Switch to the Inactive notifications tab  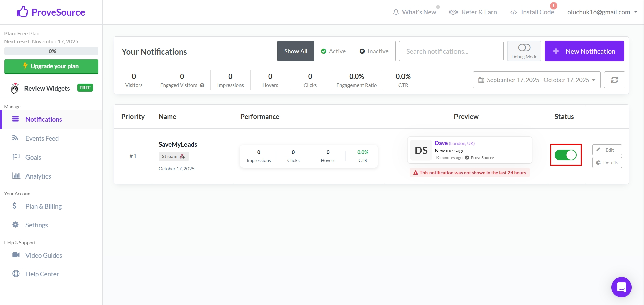click(374, 51)
